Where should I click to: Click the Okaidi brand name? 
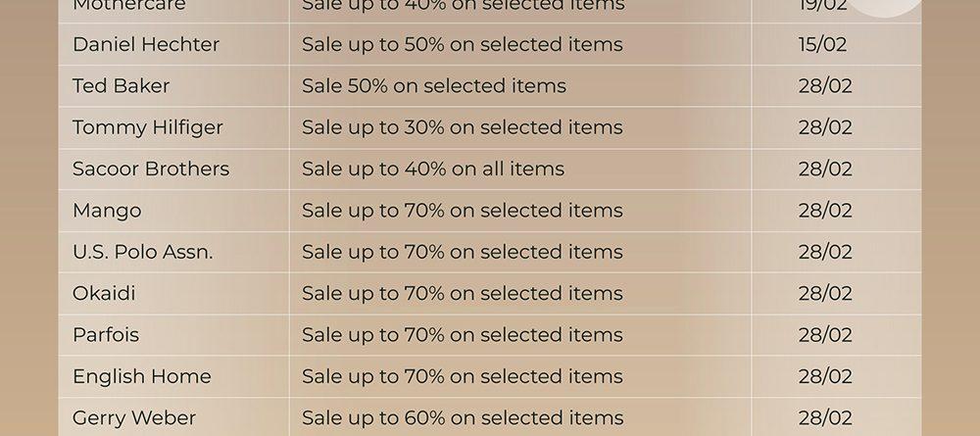[x=104, y=293]
